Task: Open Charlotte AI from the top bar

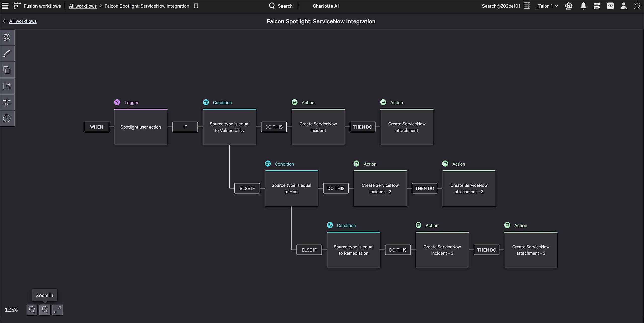Action: coord(326,6)
